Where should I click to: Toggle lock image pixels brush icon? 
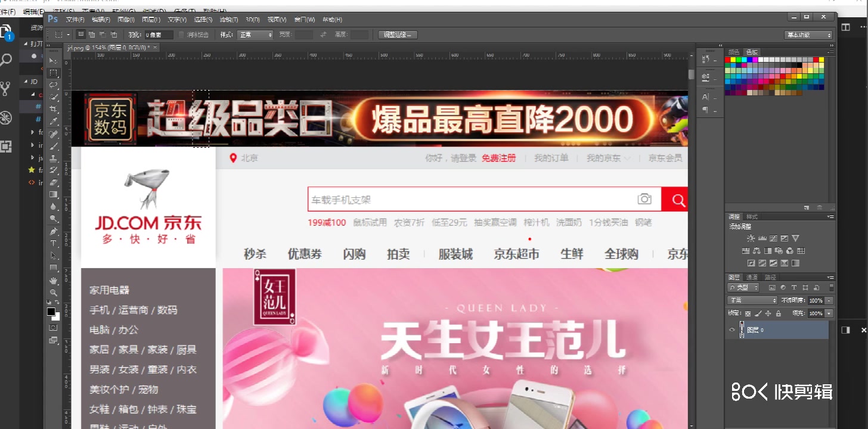pyautogui.click(x=758, y=313)
